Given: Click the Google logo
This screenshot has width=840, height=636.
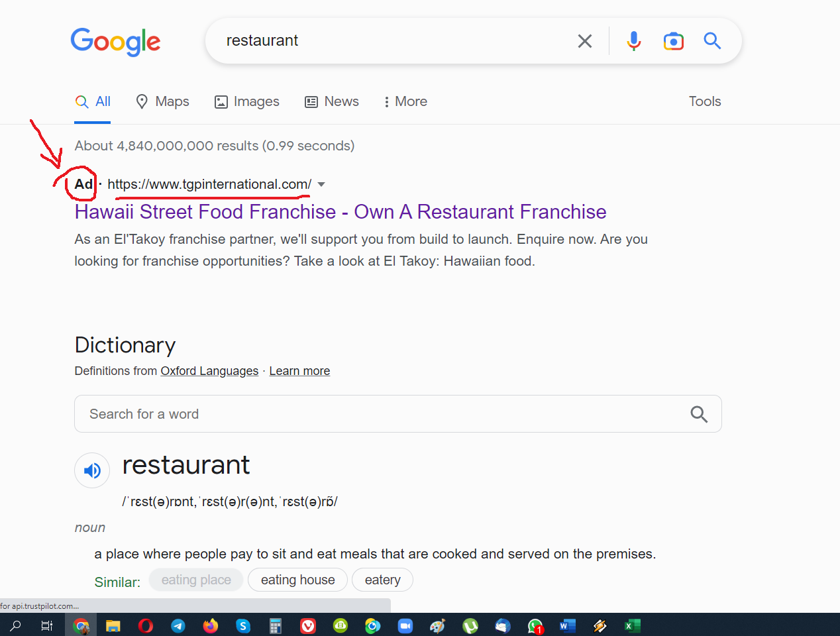Looking at the screenshot, I should pos(115,41).
